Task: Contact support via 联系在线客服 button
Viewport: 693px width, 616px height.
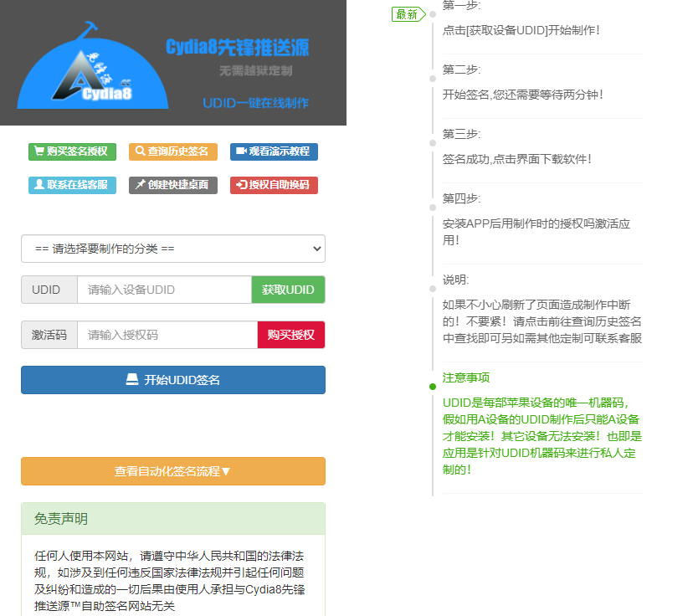Action: [x=73, y=185]
